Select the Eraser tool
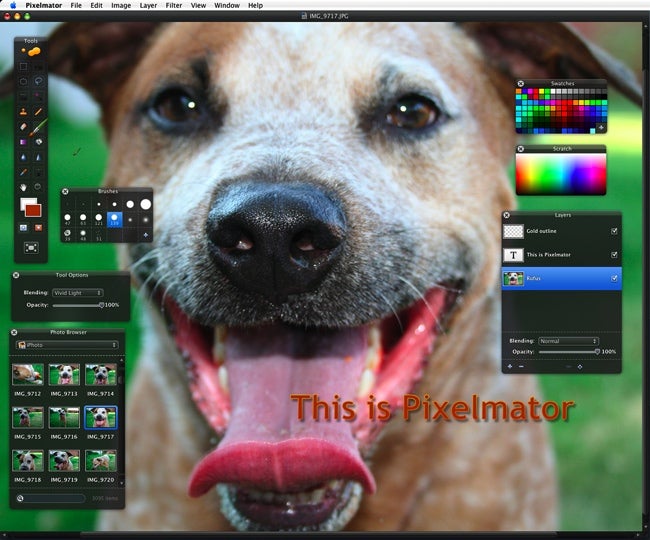This screenshot has width=650, height=540. [23, 126]
